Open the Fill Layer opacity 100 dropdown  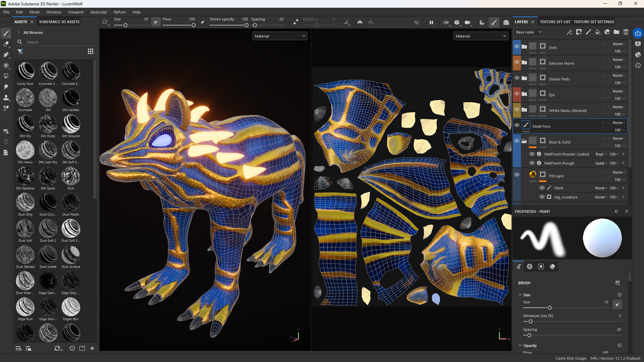[620, 180]
